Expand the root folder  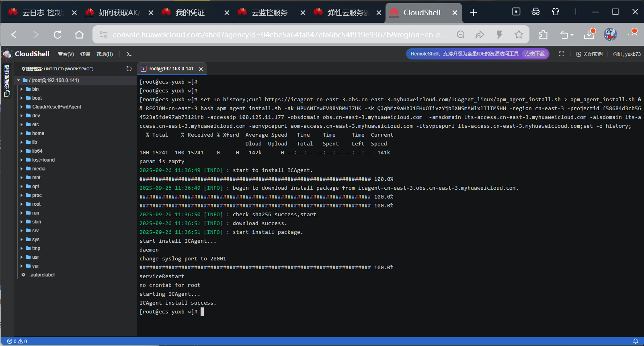tap(22, 204)
